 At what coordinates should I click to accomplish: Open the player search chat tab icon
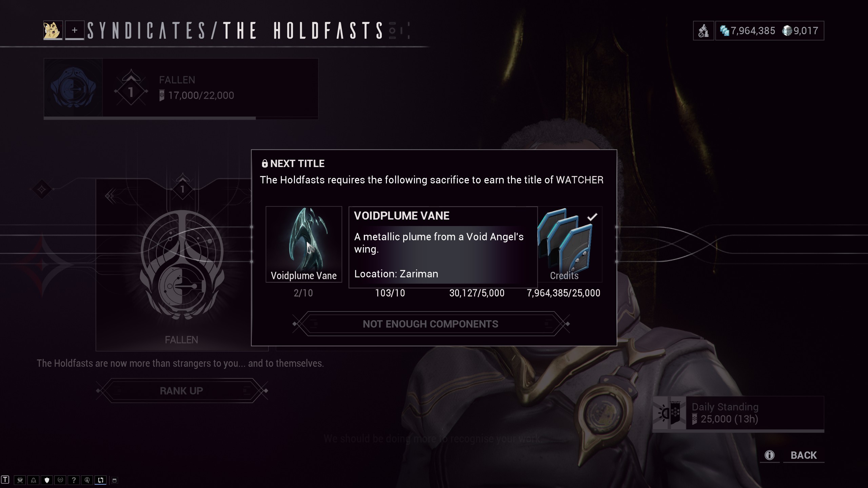(87, 480)
